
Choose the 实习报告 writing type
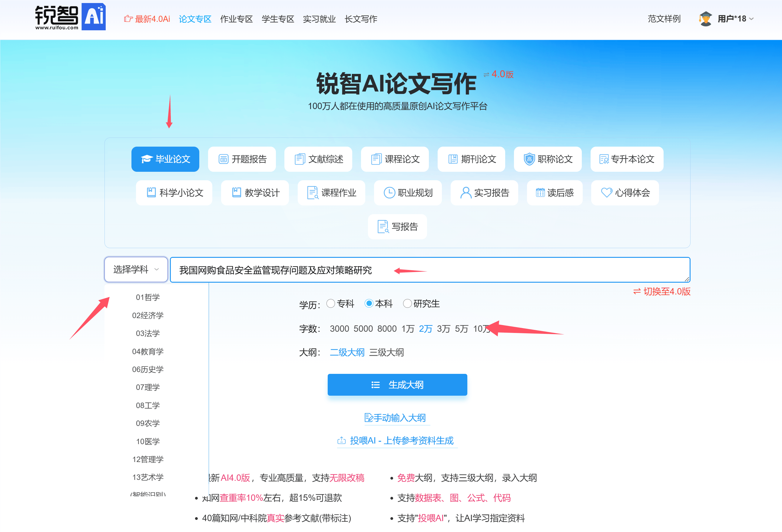484,193
